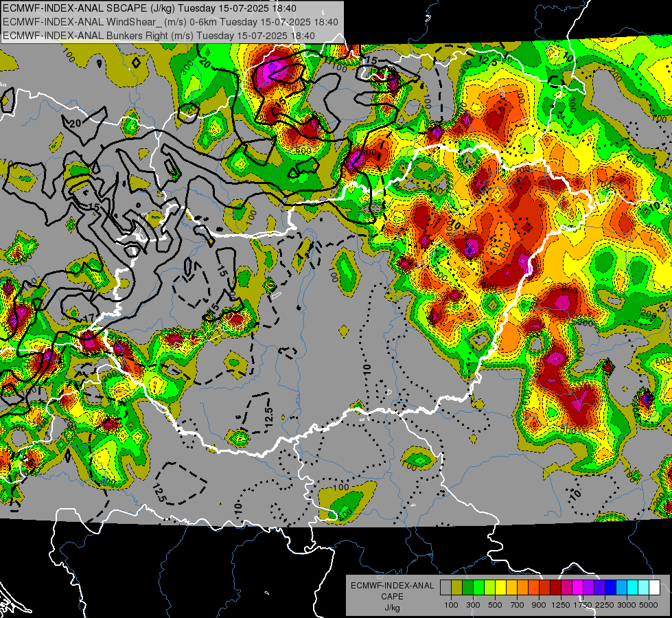Click the pure blue swatch after 2250

point(611,587)
